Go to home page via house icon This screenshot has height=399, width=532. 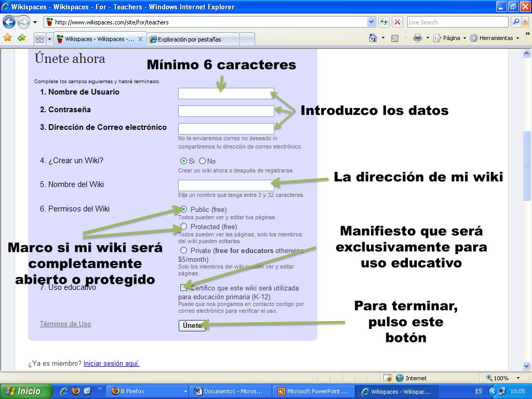(373, 38)
